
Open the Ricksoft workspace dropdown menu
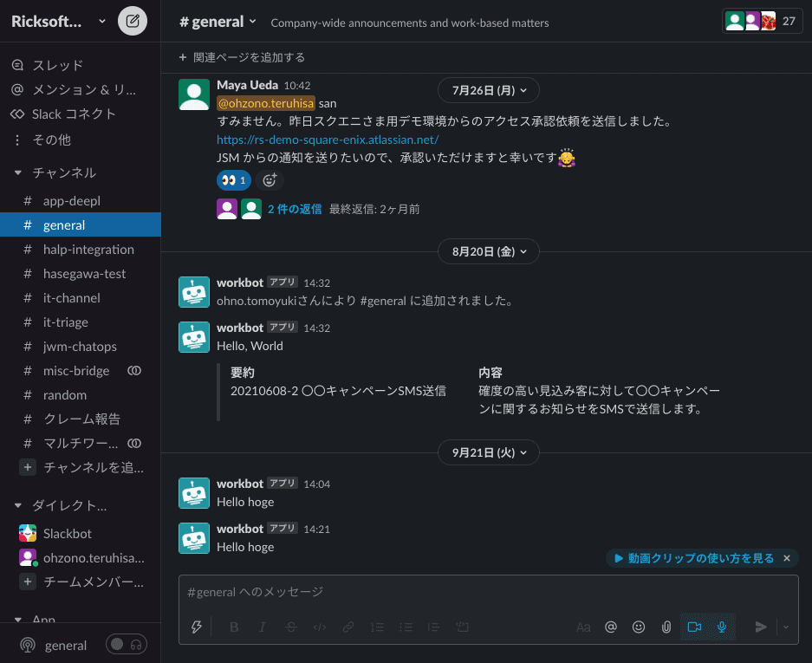[x=58, y=22]
